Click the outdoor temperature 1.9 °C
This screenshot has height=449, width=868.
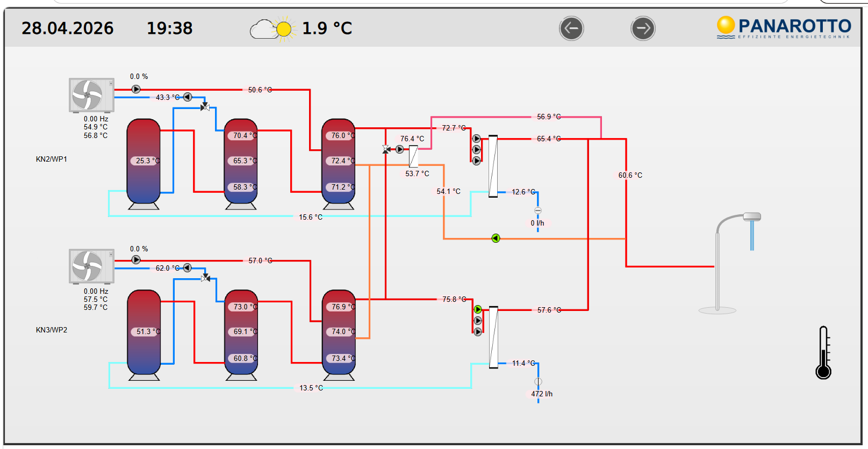click(327, 28)
